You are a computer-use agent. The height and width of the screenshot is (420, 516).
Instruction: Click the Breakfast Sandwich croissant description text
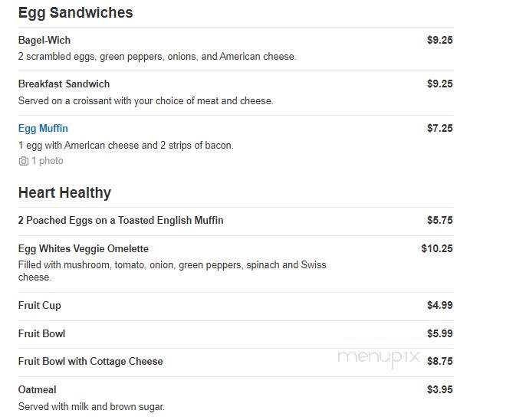point(146,100)
